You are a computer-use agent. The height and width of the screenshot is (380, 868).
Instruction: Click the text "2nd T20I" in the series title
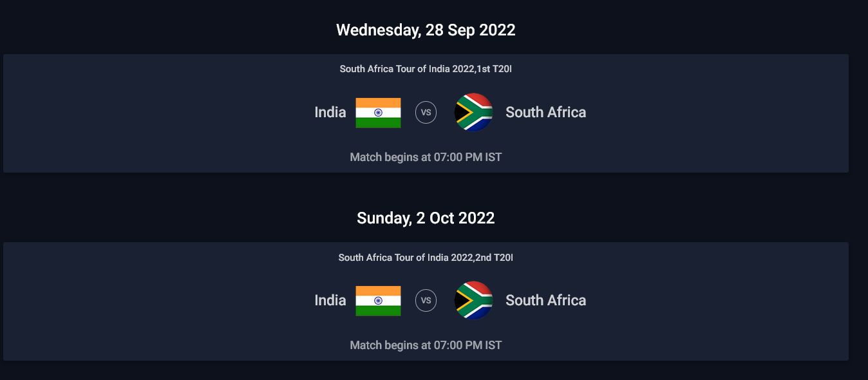[494, 258]
